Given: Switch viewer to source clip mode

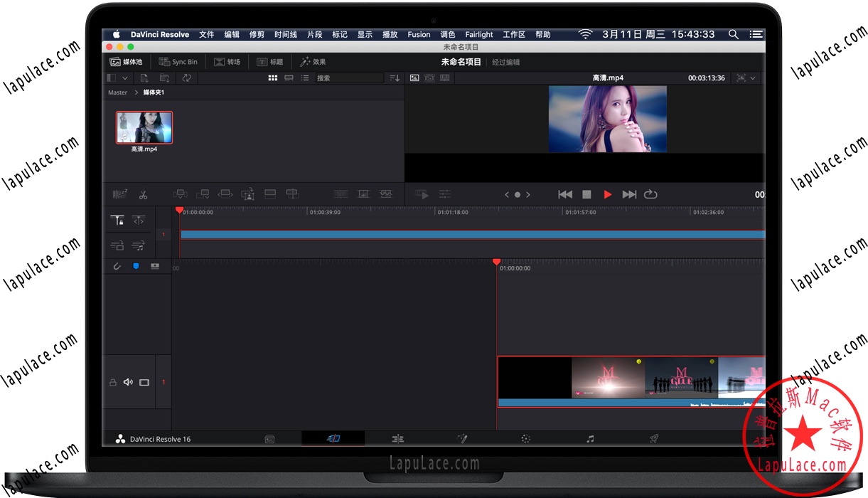Looking at the screenshot, I should tap(414, 78).
